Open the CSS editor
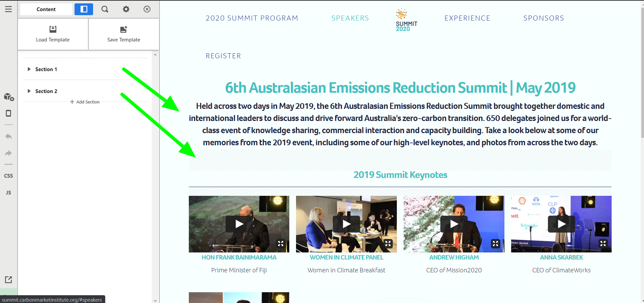Image resolution: width=644 pixels, height=303 pixels. coord(8,176)
